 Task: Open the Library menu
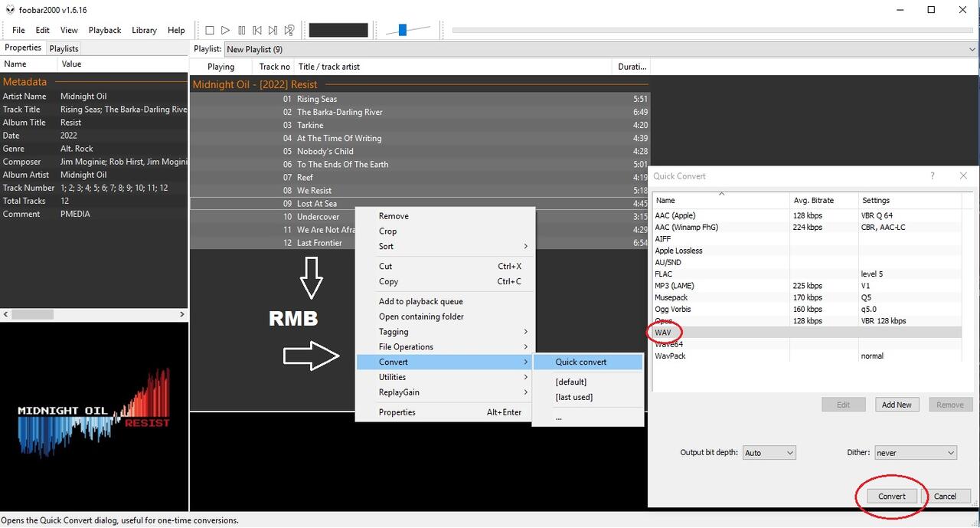click(x=144, y=30)
